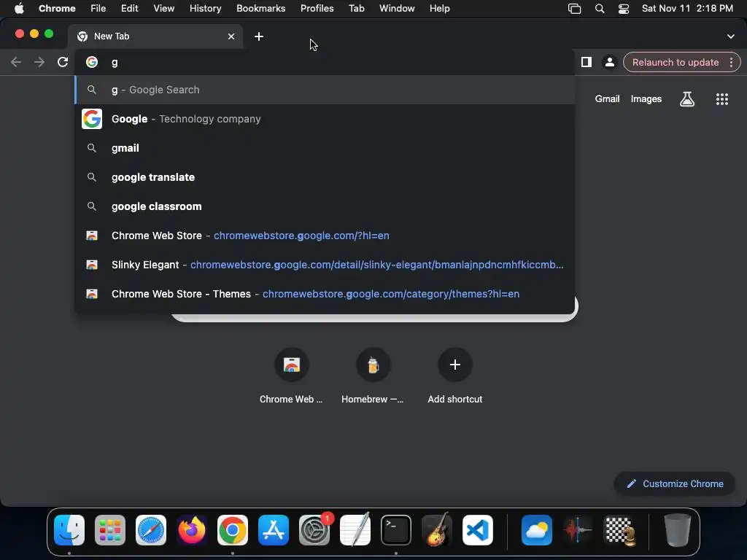Open App Store from the Dock
This screenshot has width=747, height=560.
click(x=274, y=529)
